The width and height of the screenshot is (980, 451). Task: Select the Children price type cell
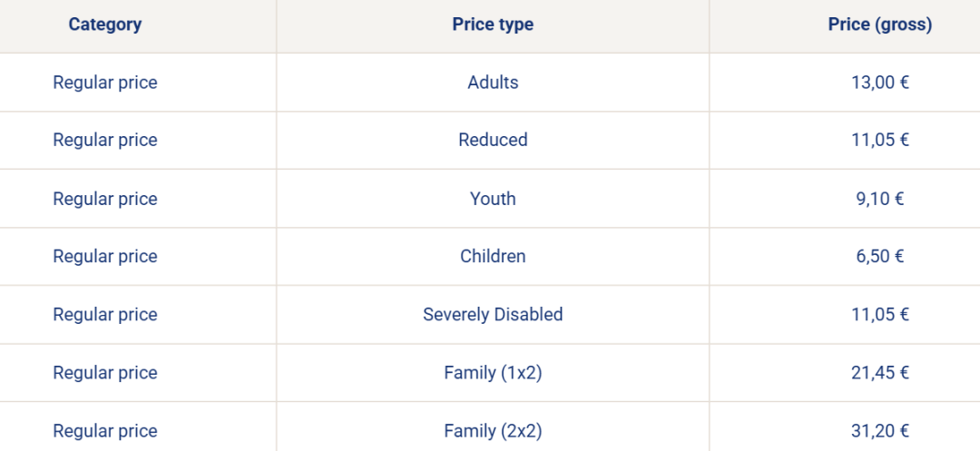point(493,256)
